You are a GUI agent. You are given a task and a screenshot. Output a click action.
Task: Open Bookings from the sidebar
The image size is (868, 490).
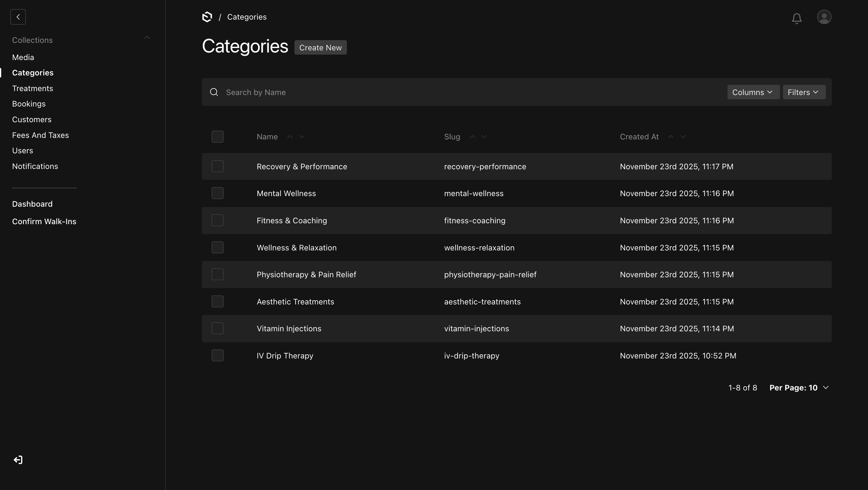tap(29, 103)
